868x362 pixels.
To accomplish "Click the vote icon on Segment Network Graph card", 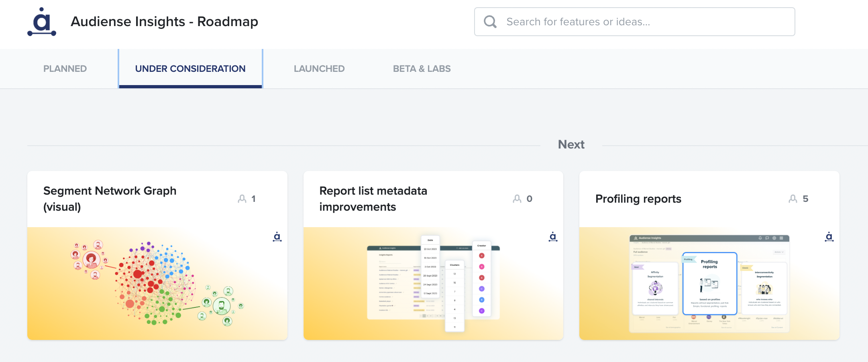I will [x=242, y=199].
